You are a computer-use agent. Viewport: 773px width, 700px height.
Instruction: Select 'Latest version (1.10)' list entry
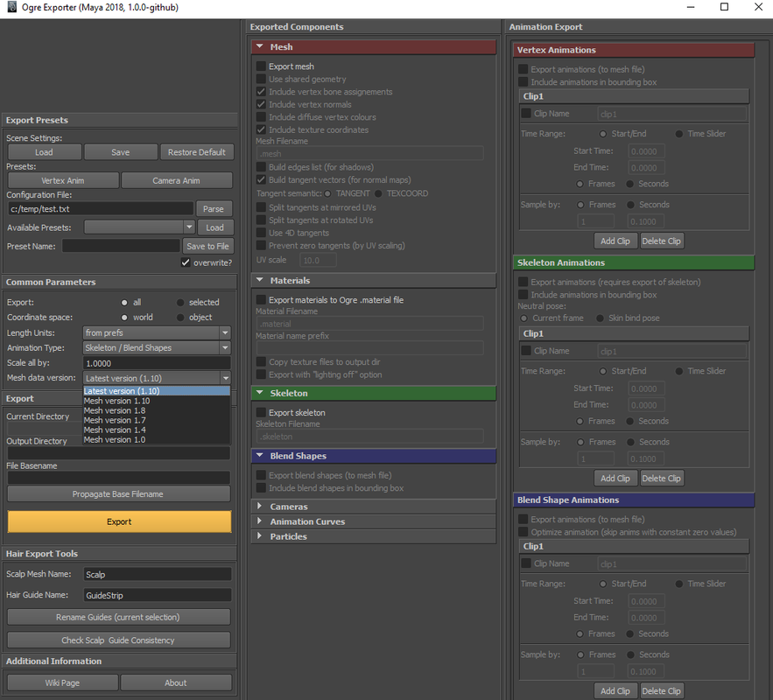click(157, 391)
